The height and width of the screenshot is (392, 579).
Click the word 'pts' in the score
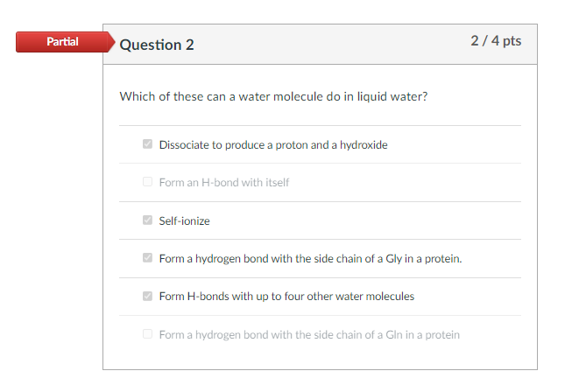pos(512,43)
